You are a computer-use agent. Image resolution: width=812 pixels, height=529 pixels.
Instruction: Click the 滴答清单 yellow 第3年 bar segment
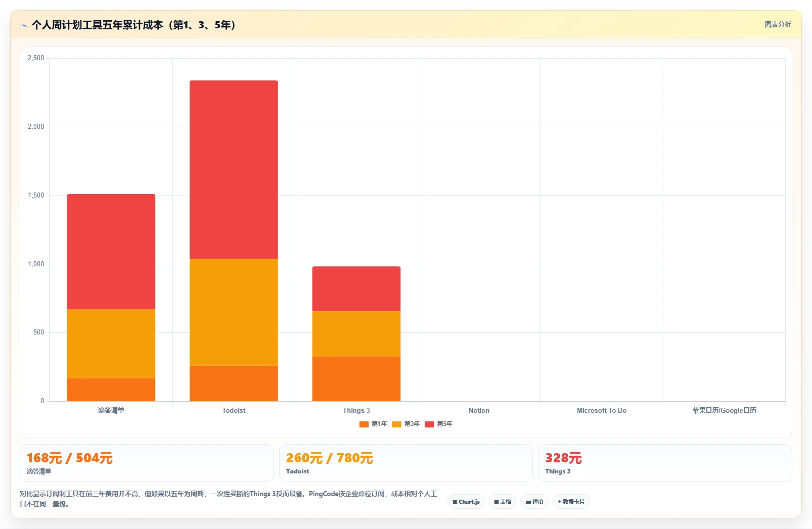coord(111,344)
